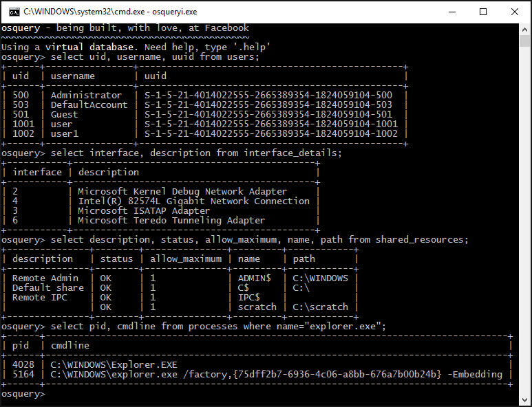Select the DefaultAccount username entry

coord(89,104)
